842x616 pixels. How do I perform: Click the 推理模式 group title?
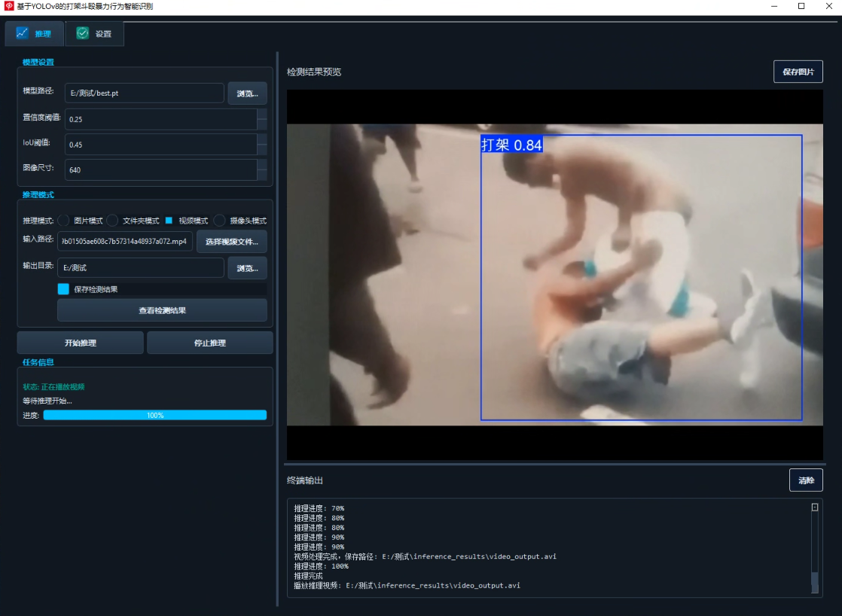coord(38,194)
